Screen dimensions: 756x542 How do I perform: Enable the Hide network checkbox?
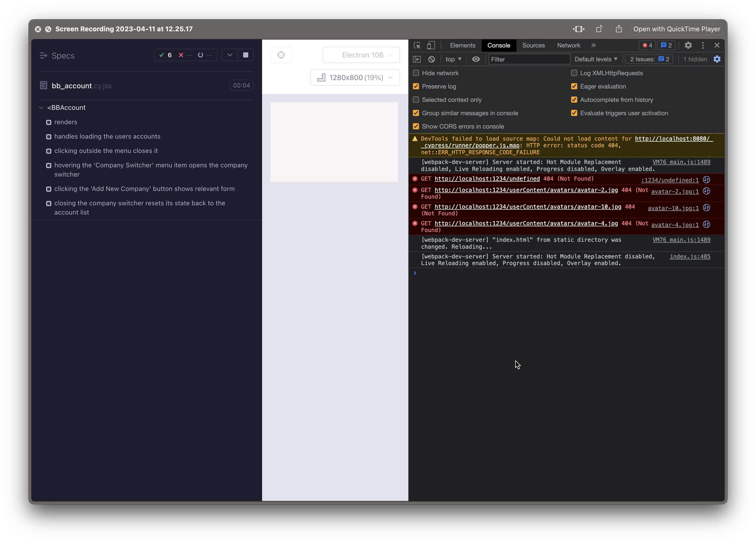click(x=416, y=73)
